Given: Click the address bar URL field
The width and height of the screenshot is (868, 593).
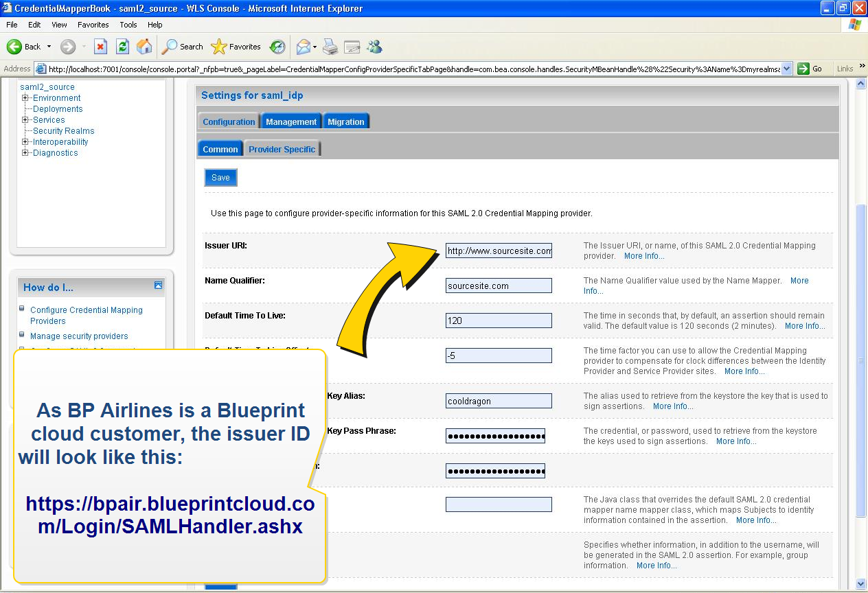Looking at the screenshot, I should click(x=414, y=69).
